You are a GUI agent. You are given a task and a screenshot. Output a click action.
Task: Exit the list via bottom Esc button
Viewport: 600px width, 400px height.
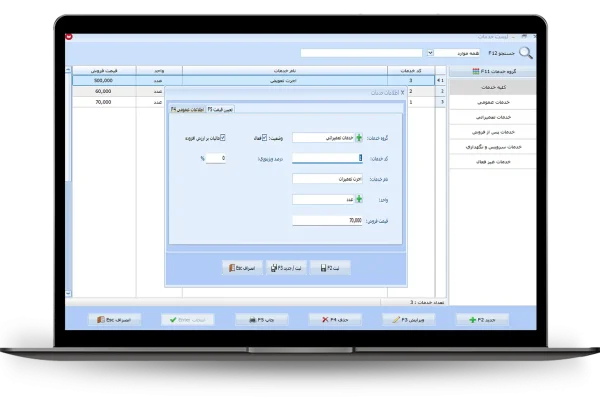[114, 320]
